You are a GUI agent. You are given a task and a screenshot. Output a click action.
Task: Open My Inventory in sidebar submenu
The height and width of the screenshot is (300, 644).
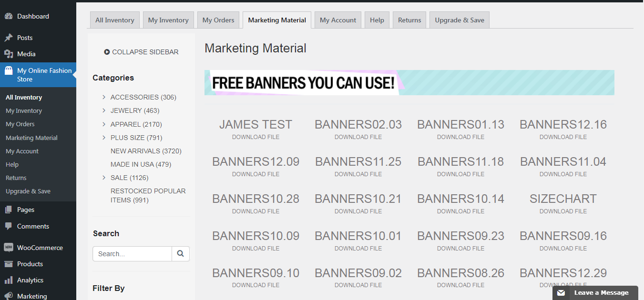(x=24, y=110)
